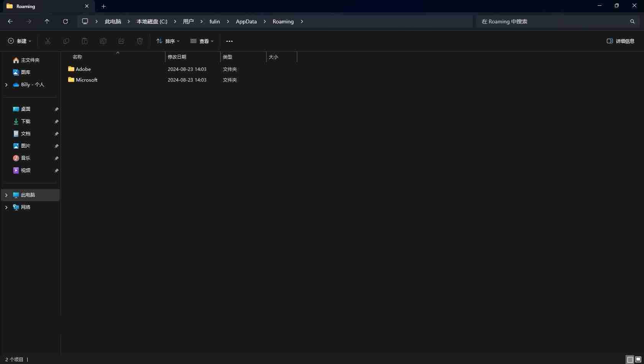
Task: Unpin 图片 using its pin icon
Action: 56,146
